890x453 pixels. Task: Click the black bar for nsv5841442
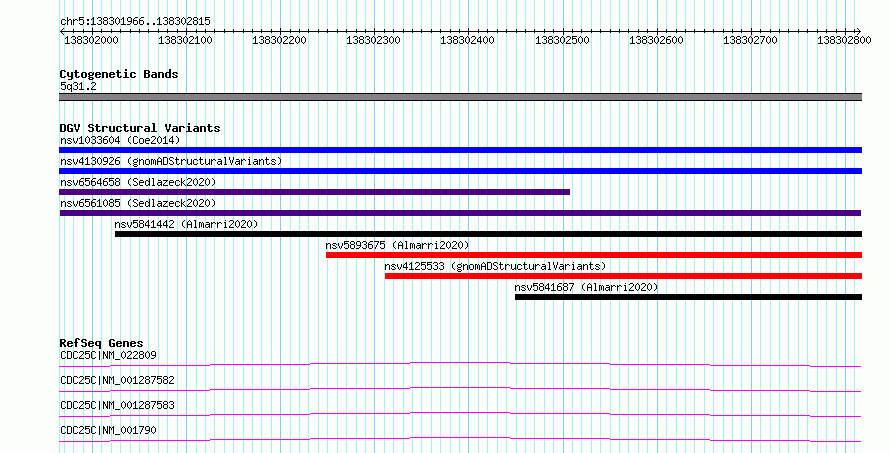click(489, 234)
